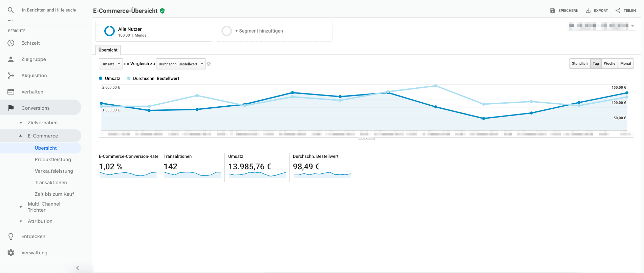The width and height of the screenshot is (644, 273).
Task: Click EXPORT button
Action: pyautogui.click(x=597, y=10)
